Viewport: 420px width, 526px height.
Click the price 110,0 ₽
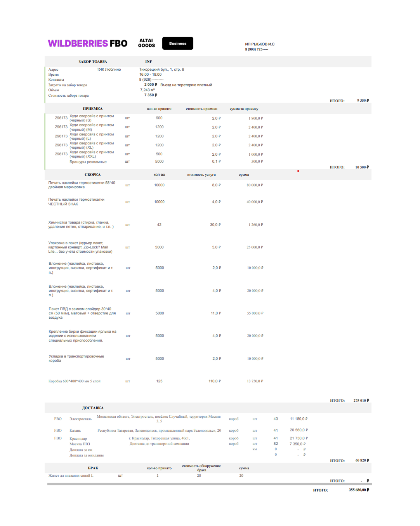point(215,381)
